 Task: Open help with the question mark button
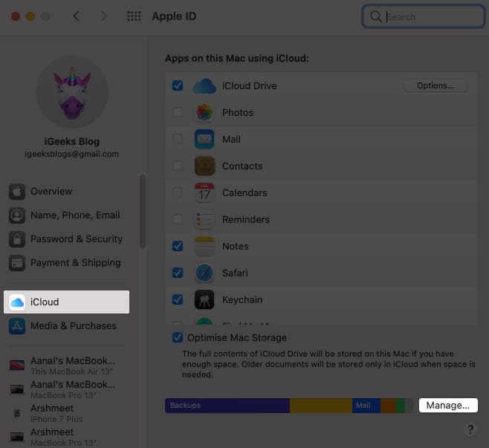[x=470, y=429]
